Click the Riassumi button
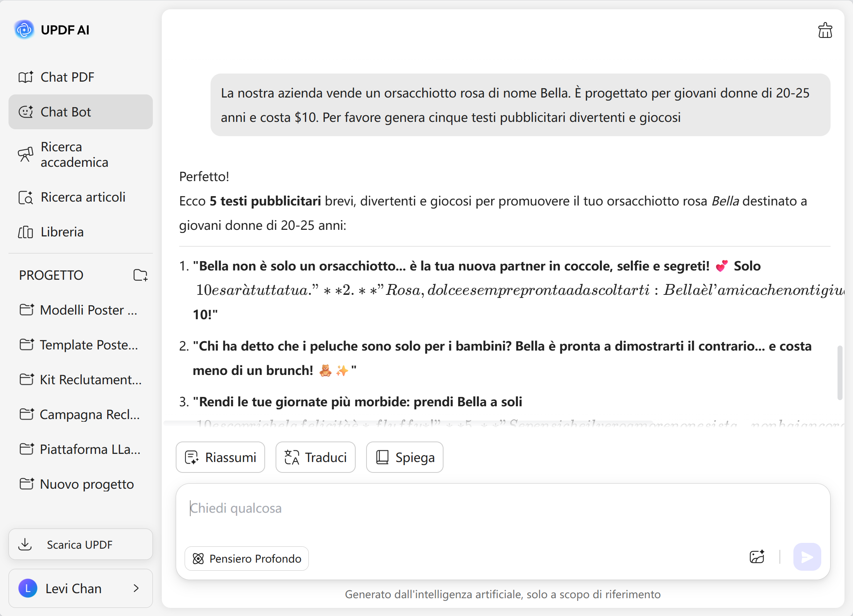 (x=220, y=457)
